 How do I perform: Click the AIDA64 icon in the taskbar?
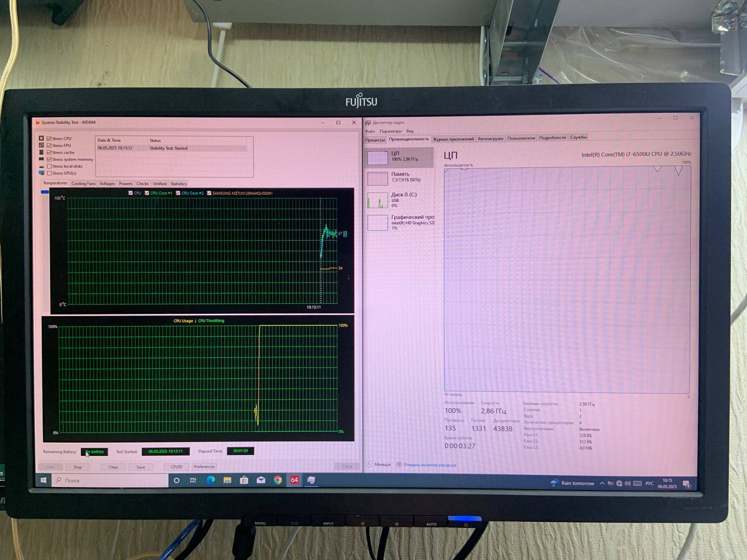click(294, 480)
